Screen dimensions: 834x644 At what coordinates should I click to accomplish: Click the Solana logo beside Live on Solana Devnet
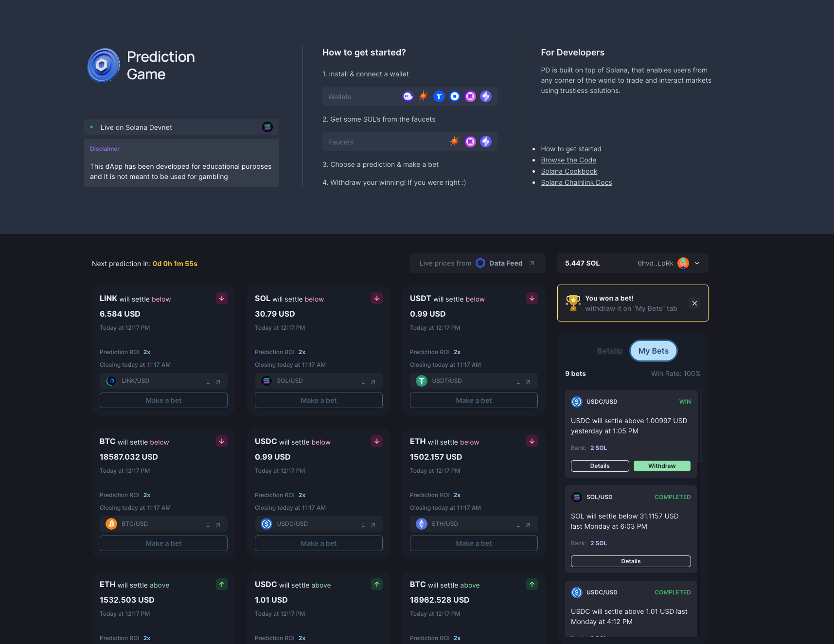267,127
